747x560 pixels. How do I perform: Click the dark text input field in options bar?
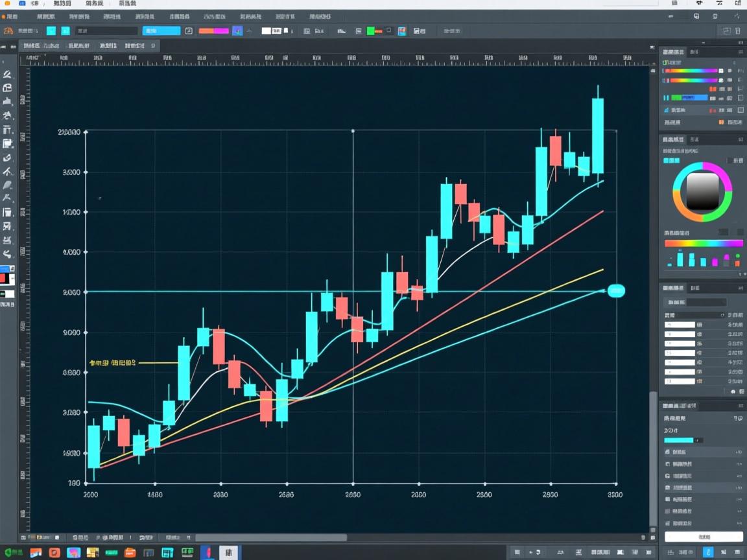coord(106,30)
